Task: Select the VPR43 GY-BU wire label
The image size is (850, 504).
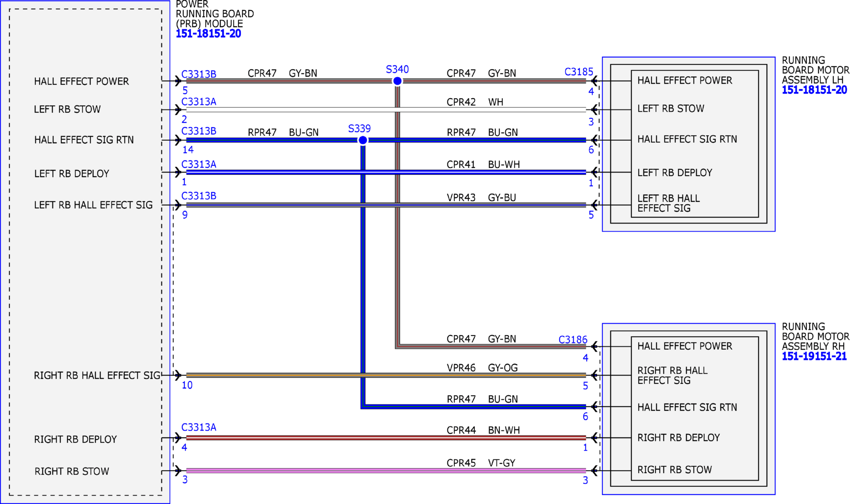Action: pyautogui.click(x=481, y=197)
